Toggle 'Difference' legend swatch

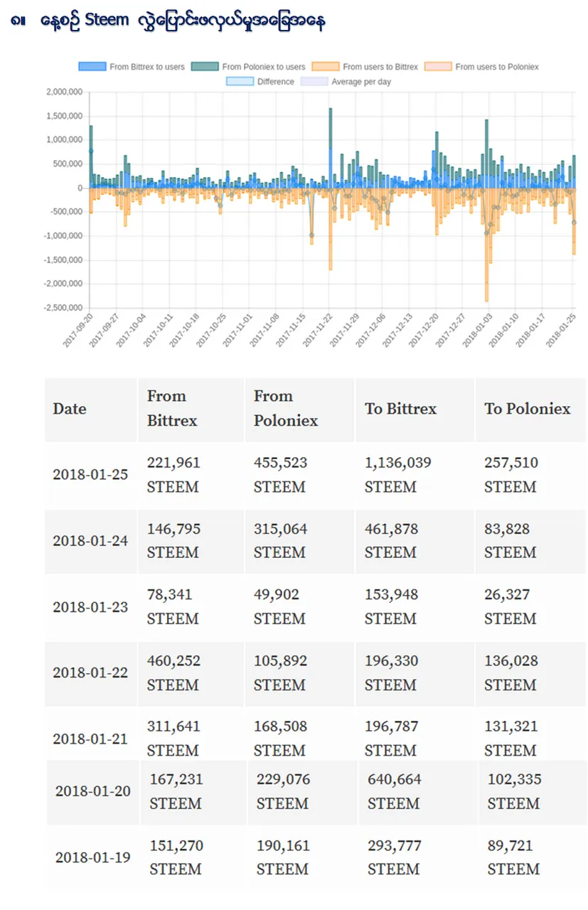pos(240,82)
